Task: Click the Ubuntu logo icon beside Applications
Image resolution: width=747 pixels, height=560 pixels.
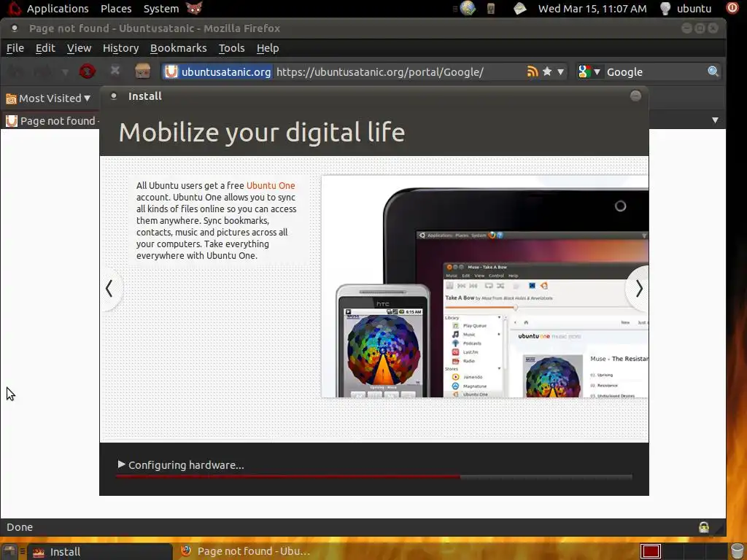Action: click(13, 8)
